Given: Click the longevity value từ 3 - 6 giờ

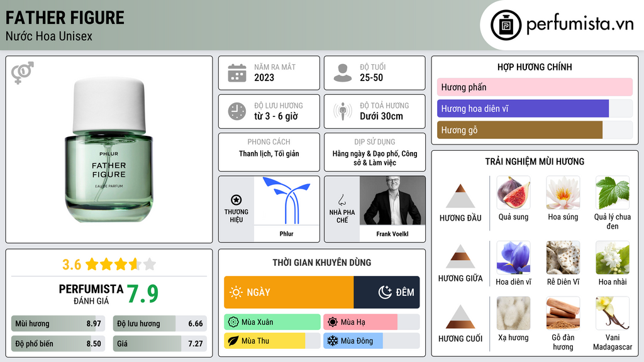Looking at the screenshot, I should tap(276, 116).
